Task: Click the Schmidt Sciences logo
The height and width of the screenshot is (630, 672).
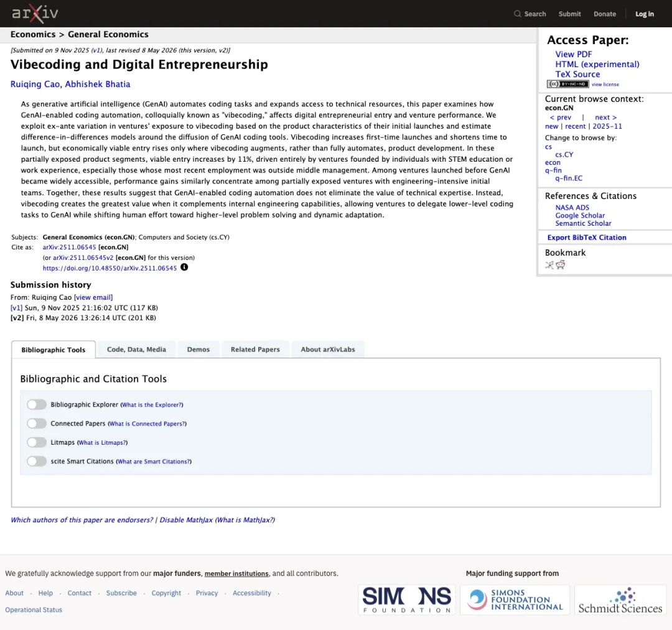Action: [x=620, y=600]
